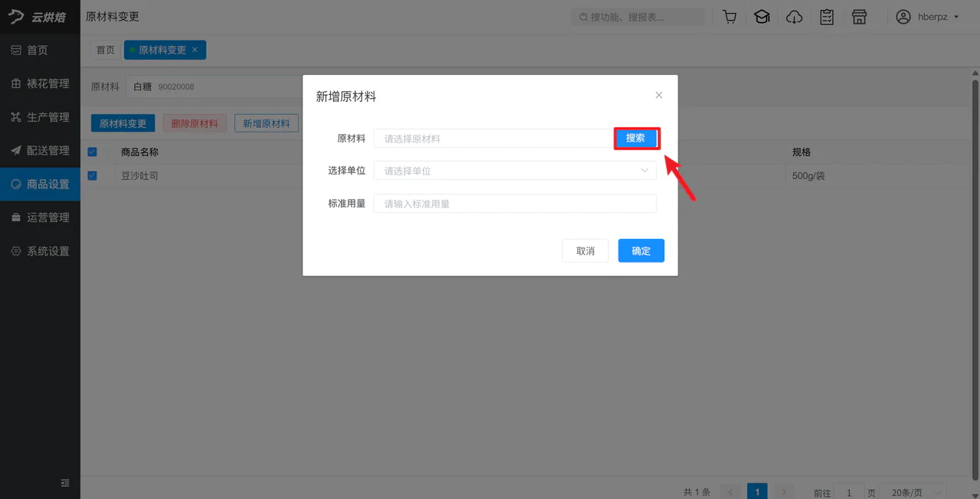
Task: Open the cloud download icon
Action: pyautogui.click(x=795, y=17)
